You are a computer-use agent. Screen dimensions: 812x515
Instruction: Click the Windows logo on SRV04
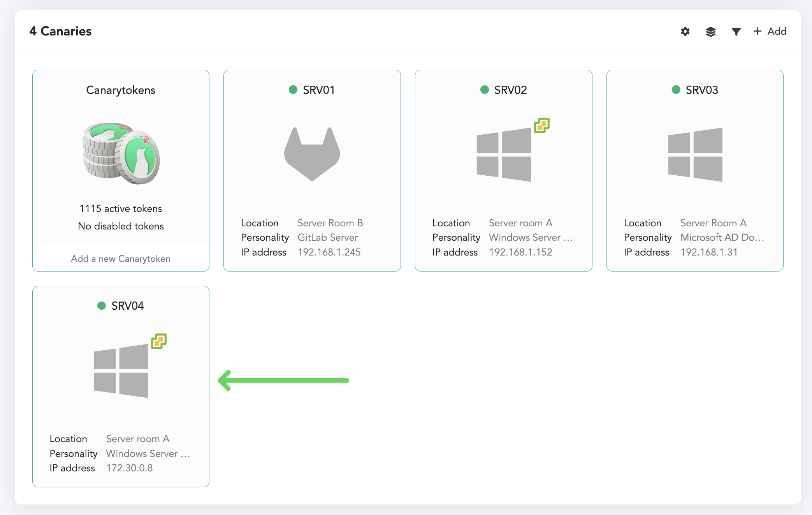click(x=121, y=371)
